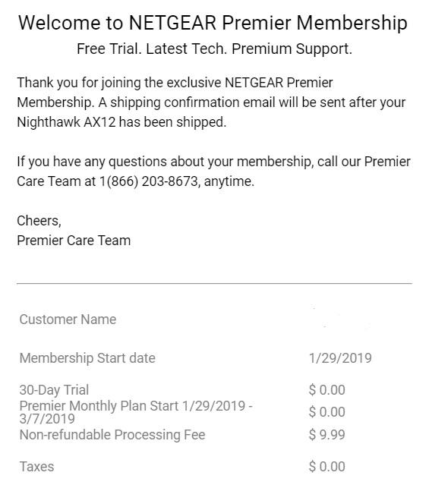Click the Taxes label
This screenshot has width=448, height=488.
tap(36, 467)
